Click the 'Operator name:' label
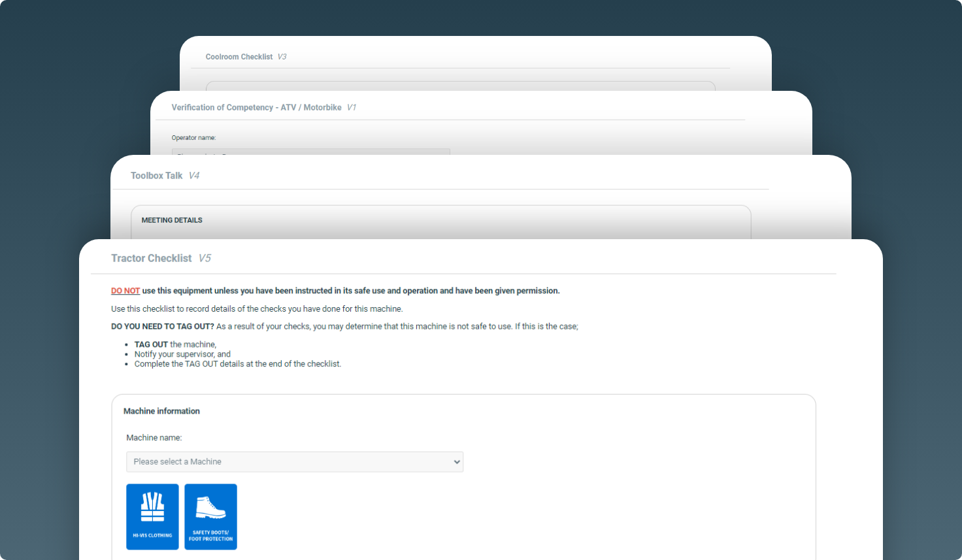962x560 pixels. [x=193, y=138]
